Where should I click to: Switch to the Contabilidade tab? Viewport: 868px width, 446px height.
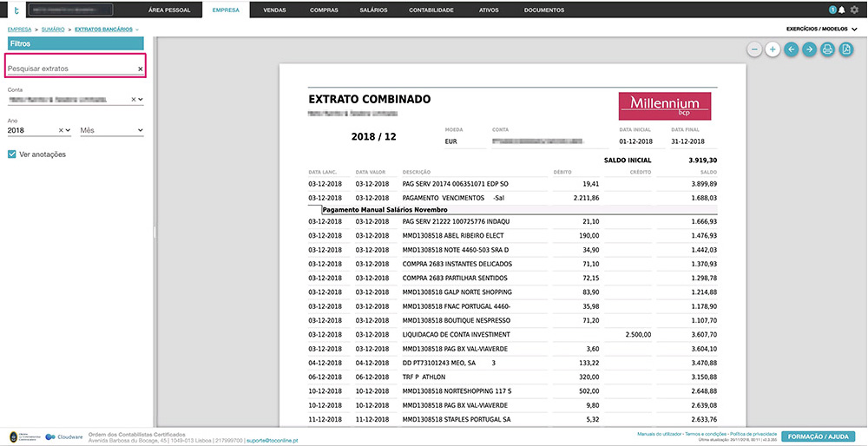point(431,10)
